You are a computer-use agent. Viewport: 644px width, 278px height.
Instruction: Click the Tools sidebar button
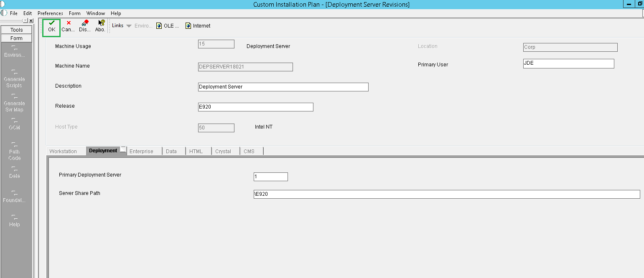[x=16, y=30]
